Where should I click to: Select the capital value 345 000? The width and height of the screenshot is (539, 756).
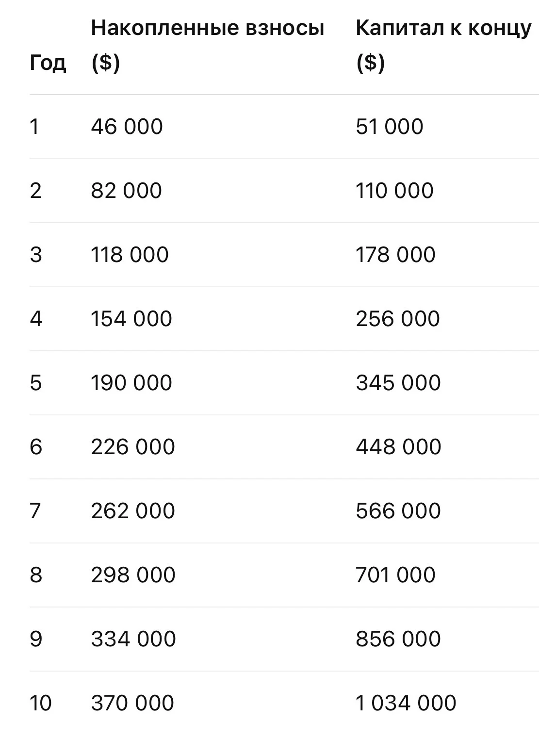click(398, 383)
